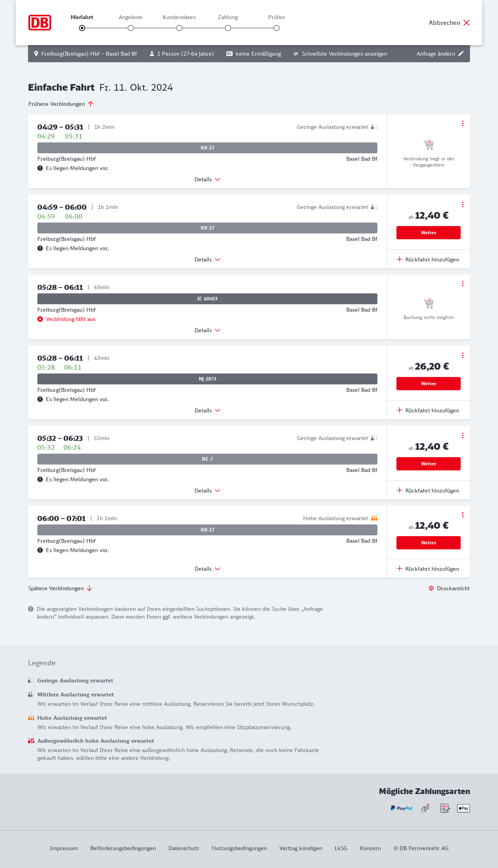Click the SEPA direct debit icon

point(445,808)
